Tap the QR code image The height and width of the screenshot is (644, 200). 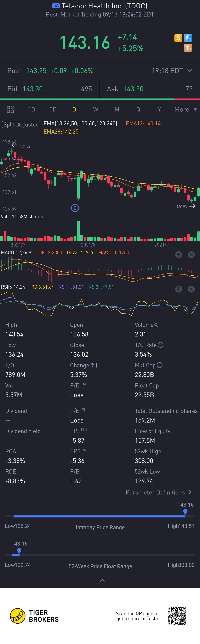(177, 616)
